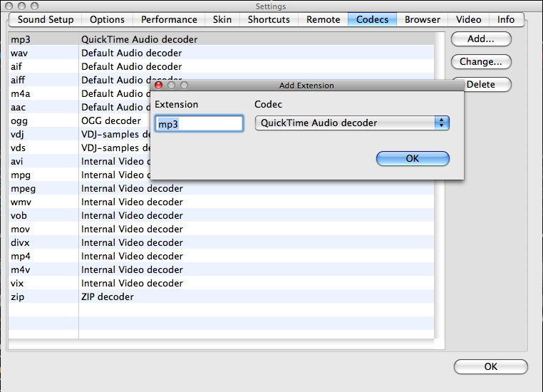Select the zip ZIP decoder row
543x392 pixels.
coord(222,296)
